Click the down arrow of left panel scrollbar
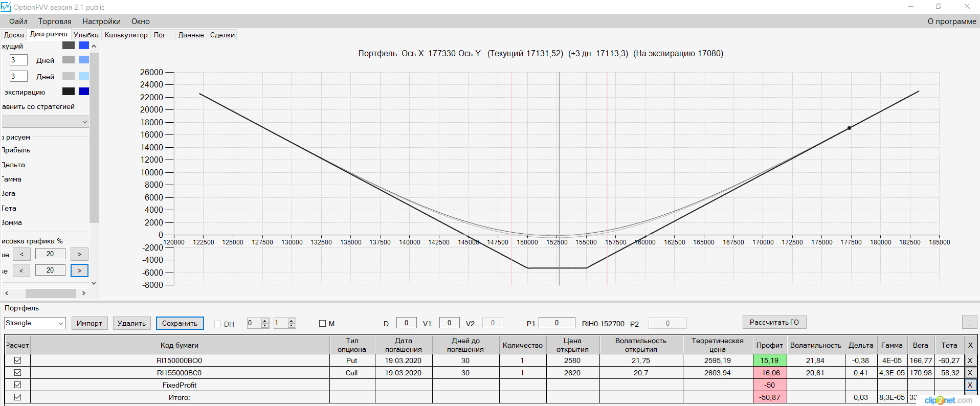The height and width of the screenshot is (406, 980). coord(94,283)
